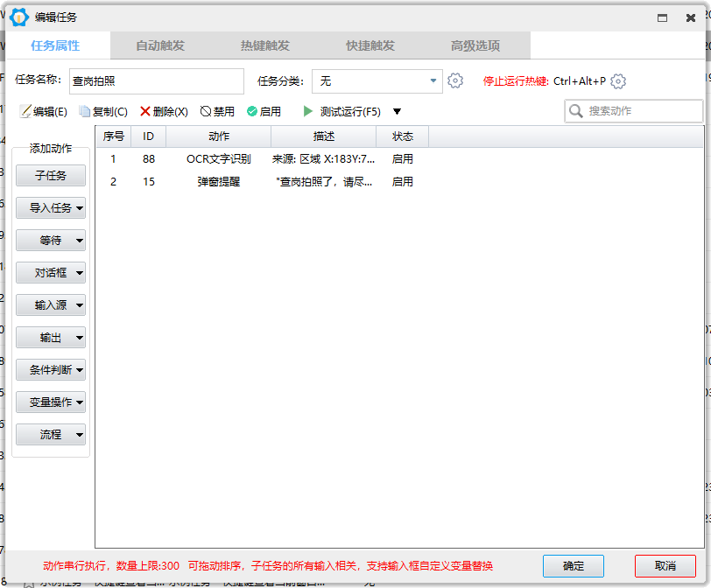Switch to the Auto trigger (自动触发) tab

click(160, 45)
